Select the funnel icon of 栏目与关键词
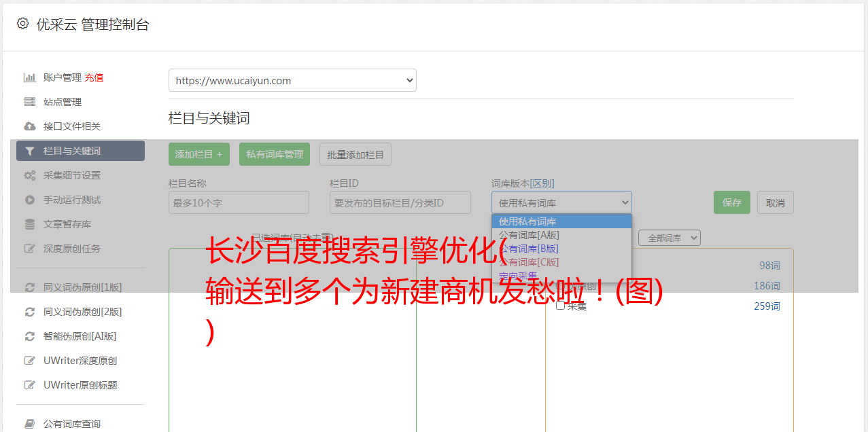Image resolution: width=868 pixels, height=432 pixels. [29, 151]
